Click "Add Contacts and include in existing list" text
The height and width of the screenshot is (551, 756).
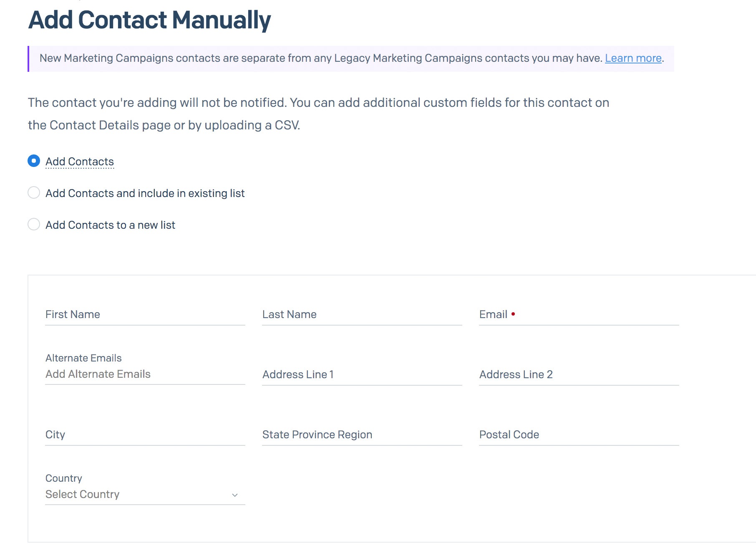(x=145, y=193)
